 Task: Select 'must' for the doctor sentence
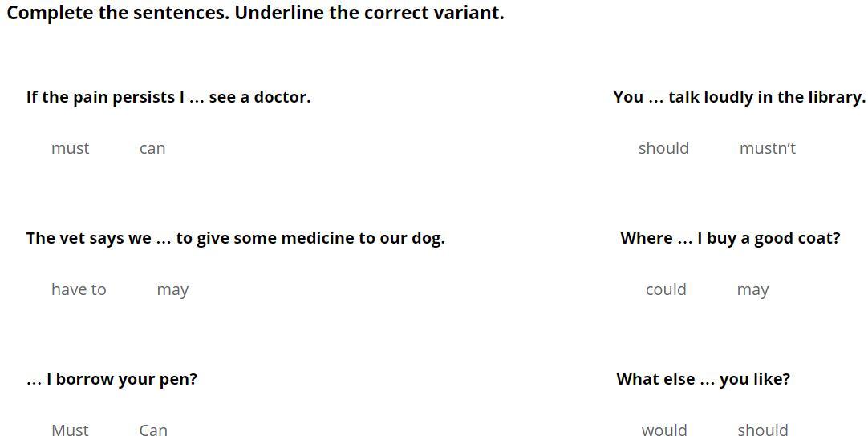click(70, 148)
